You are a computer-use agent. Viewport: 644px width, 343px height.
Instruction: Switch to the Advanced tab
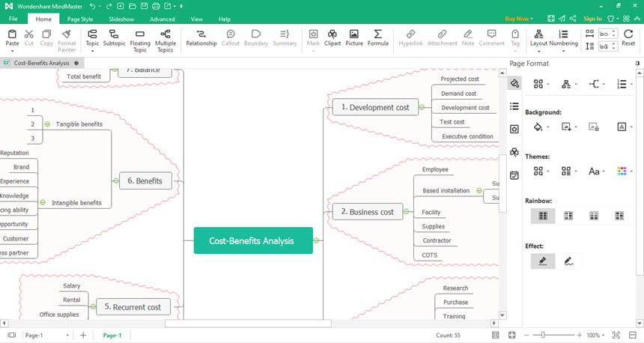click(162, 19)
